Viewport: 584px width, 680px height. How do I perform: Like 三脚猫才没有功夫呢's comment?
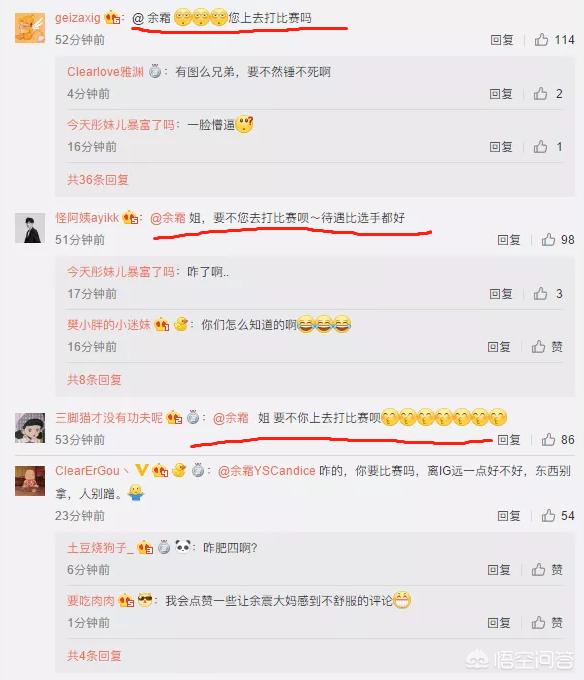click(x=558, y=440)
